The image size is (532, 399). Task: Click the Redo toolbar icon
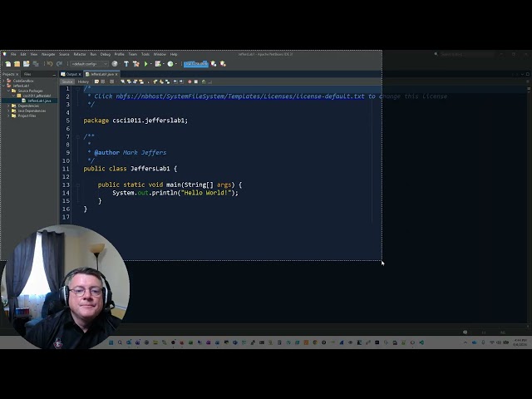point(59,64)
